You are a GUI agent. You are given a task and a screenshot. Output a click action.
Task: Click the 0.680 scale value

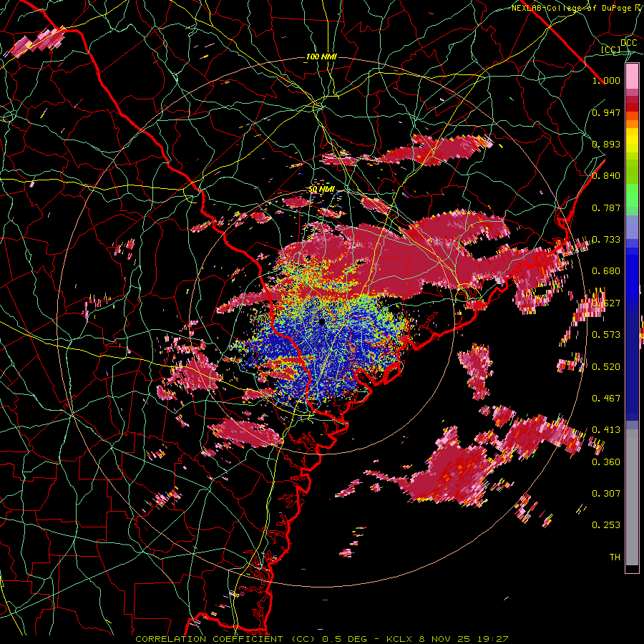[606, 271]
